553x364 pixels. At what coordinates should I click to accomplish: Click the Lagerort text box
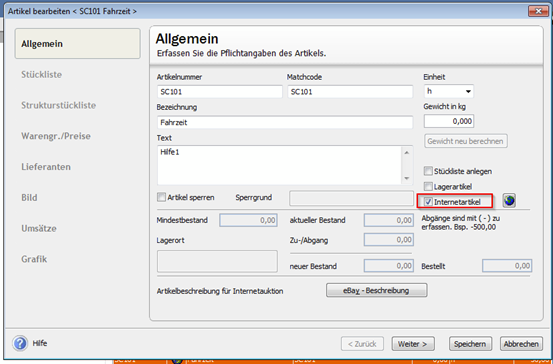pos(217,261)
